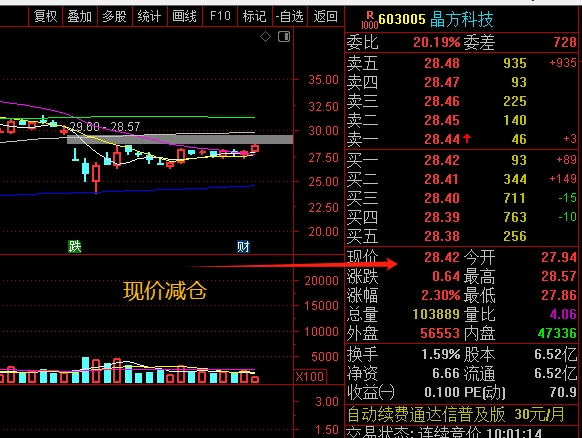Image resolution: width=582 pixels, height=438 pixels.
Task: Click the 复权 toolbar button
Action: point(45,16)
